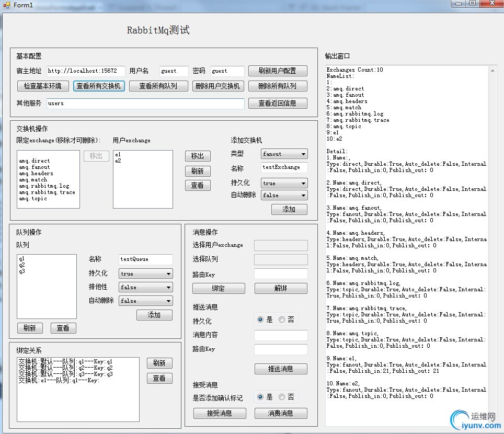Click the 解绑 button

coord(281,288)
